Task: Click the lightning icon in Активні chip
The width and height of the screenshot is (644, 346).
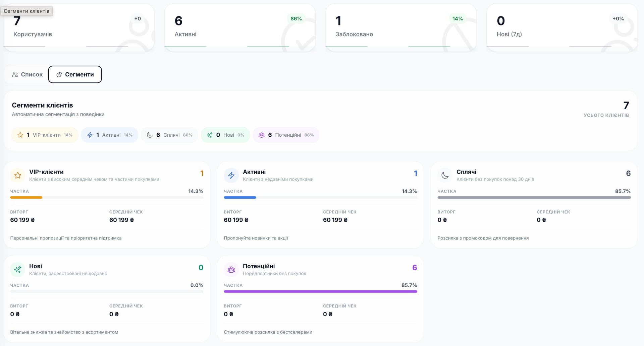Action: (90, 135)
